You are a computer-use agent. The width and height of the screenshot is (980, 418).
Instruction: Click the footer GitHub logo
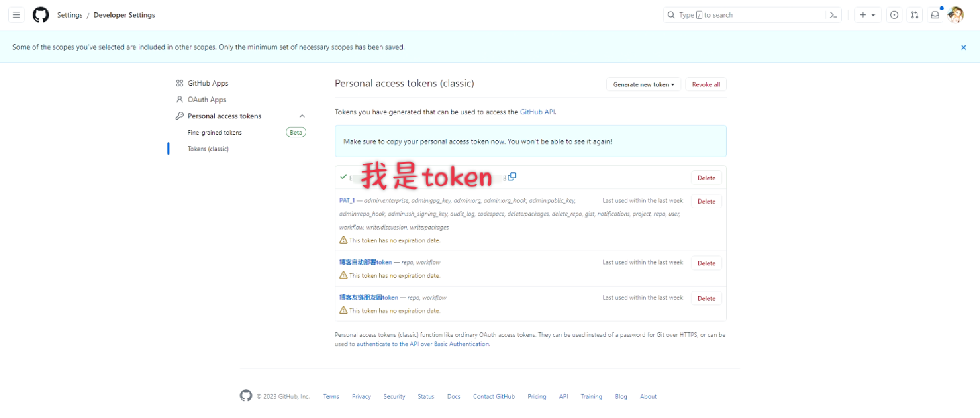pyautogui.click(x=246, y=396)
